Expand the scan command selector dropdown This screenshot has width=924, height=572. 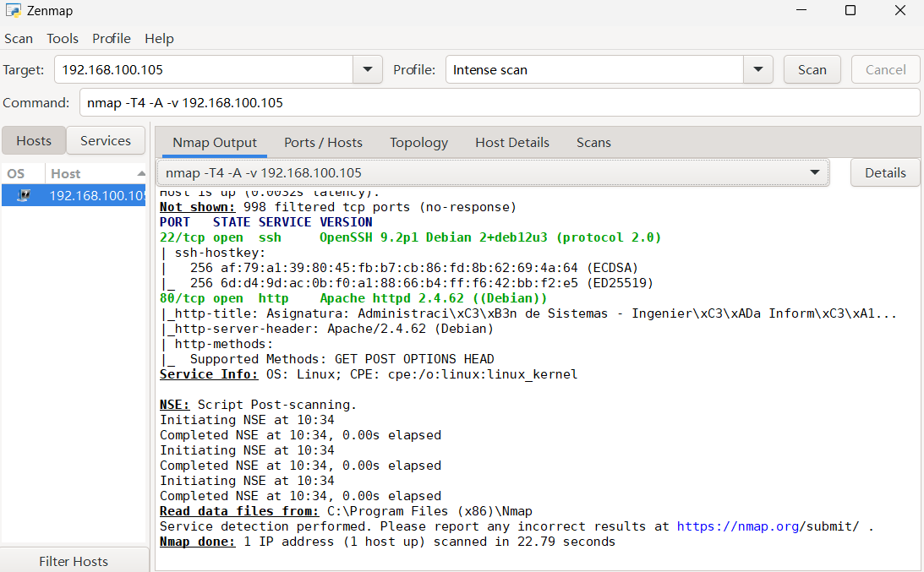pos(493,172)
